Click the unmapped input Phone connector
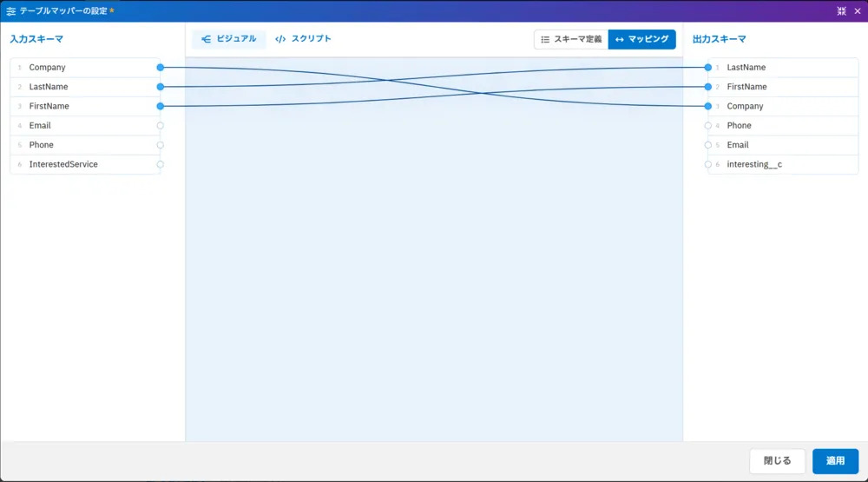 pos(161,145)
